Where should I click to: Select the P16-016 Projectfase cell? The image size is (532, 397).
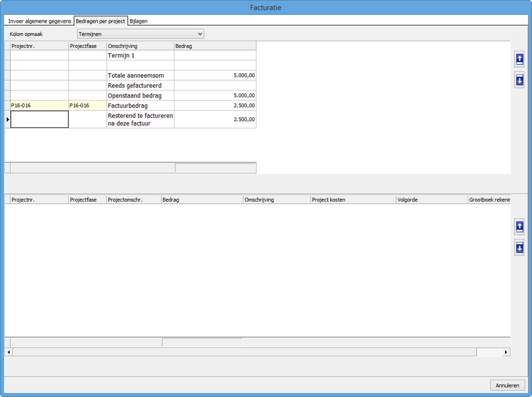87,105
